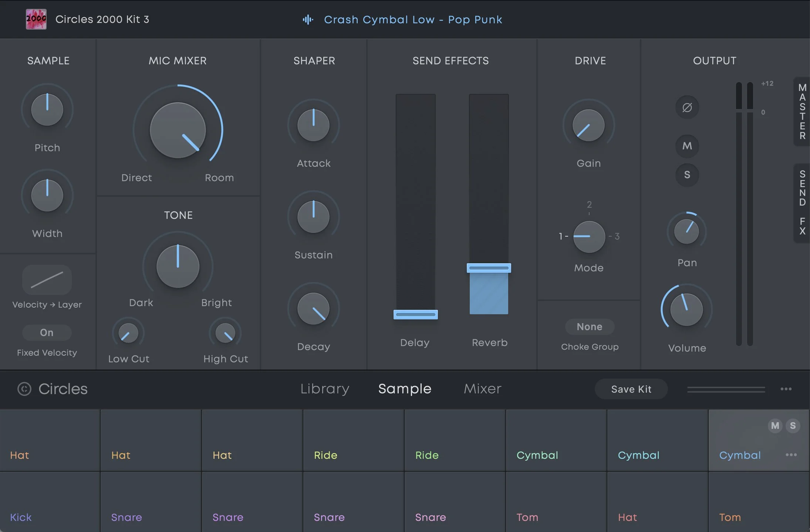Solo the Cymbal pad with its S button
The height and width of the screenshot is (532, 810).
[793, 426]
